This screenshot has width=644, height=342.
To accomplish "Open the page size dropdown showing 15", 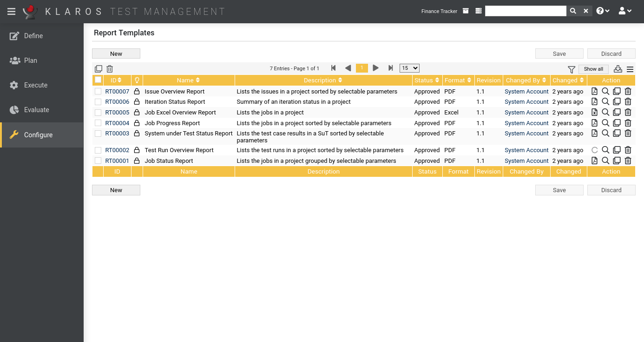I will click(x=409, y=68).
